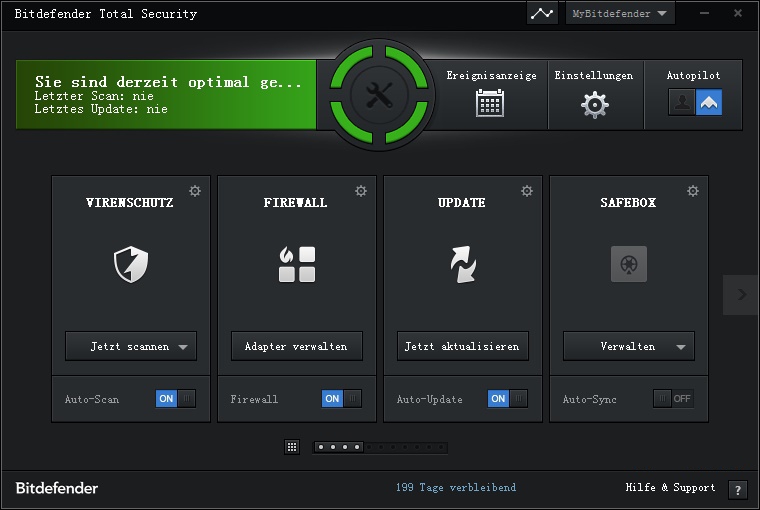Expand the Verwalten dropdown arrow
Image resolution: width=760 pixels, height=510 pixels.
click(681, 347)
